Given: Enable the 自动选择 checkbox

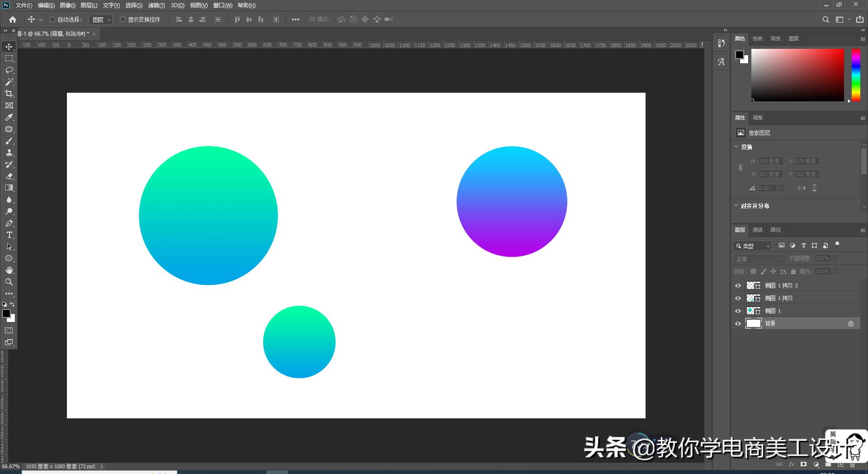Looking at the screenshot, I should point(53,19).
